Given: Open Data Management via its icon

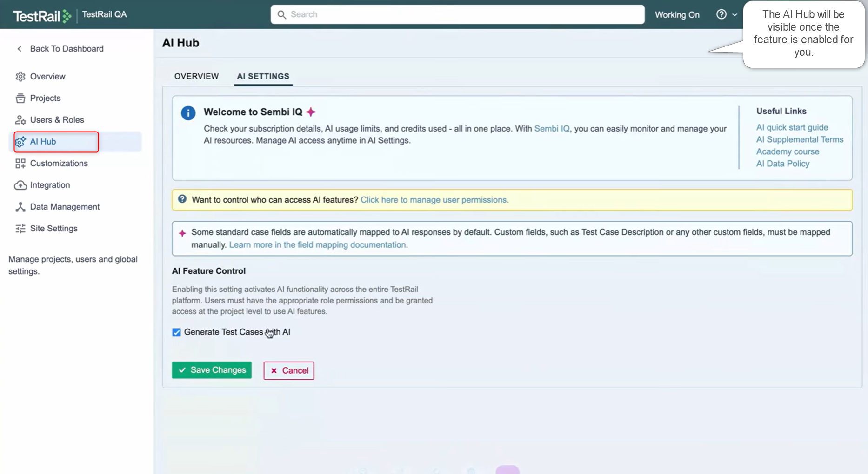Looking at the screenshot, I should [20, 207].
